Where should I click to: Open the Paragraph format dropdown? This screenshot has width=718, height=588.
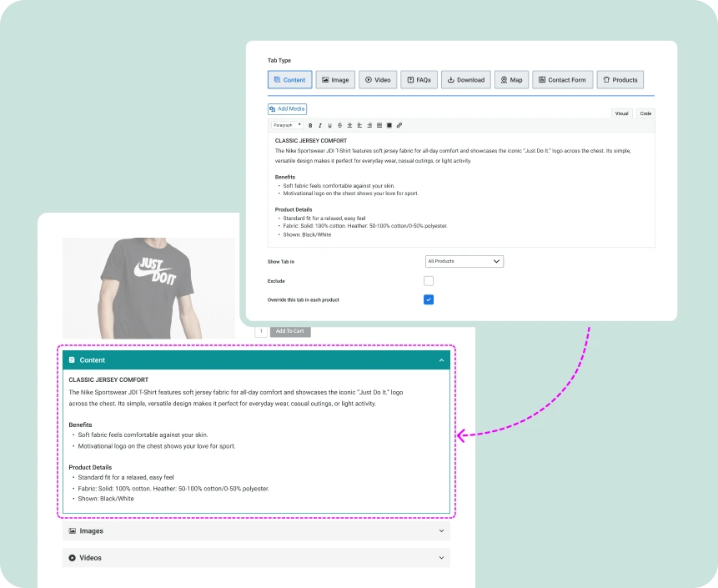287,125
